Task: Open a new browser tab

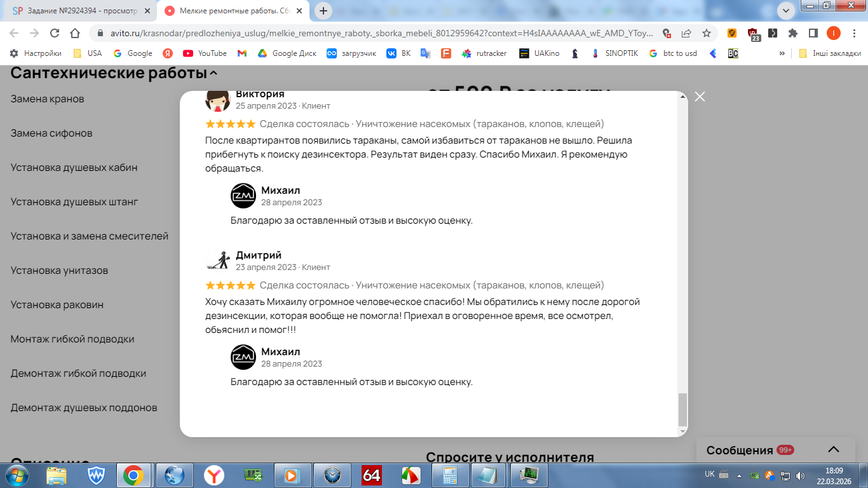Action: click(x=323, y=11)
